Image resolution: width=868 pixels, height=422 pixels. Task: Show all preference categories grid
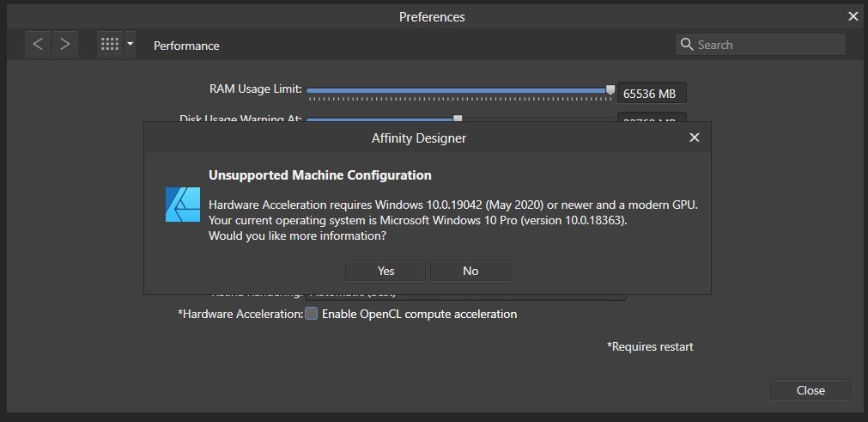tap(110, 45)
